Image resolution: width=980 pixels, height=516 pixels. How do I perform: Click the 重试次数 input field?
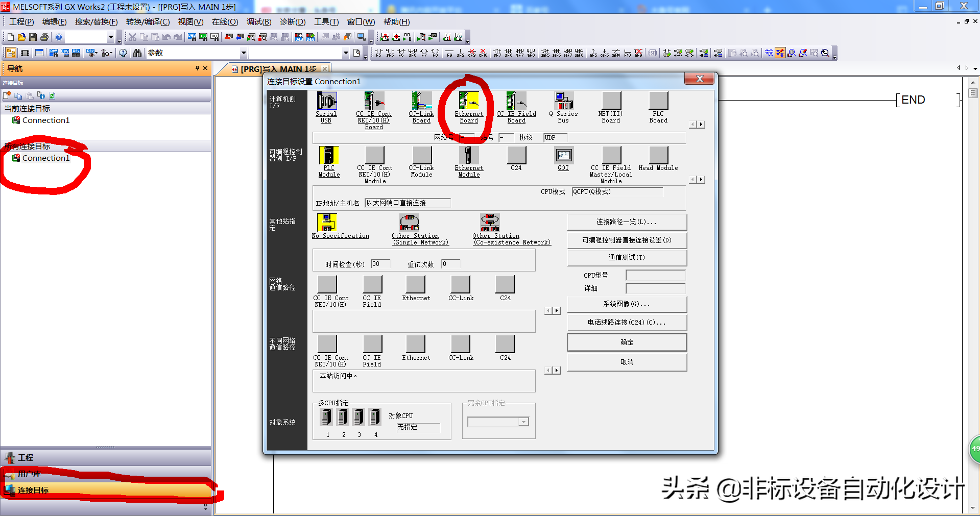click(x=451, y=264)
